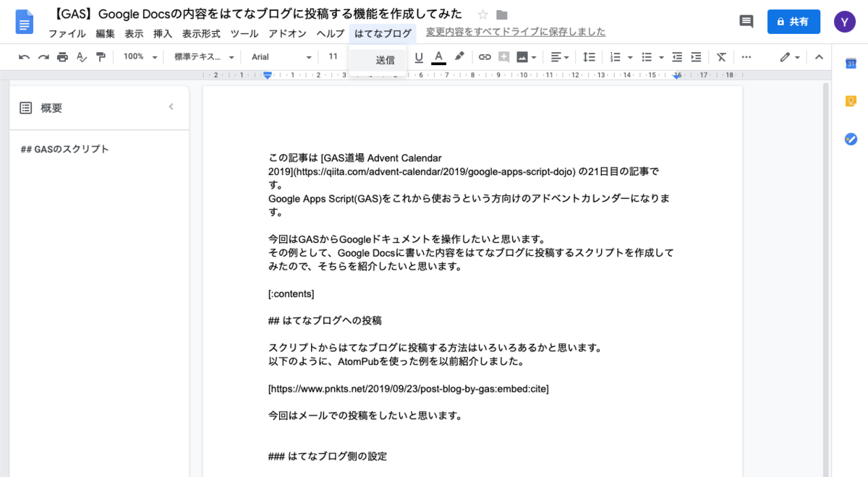Expand numbered list options arrow

click(630, 57)
